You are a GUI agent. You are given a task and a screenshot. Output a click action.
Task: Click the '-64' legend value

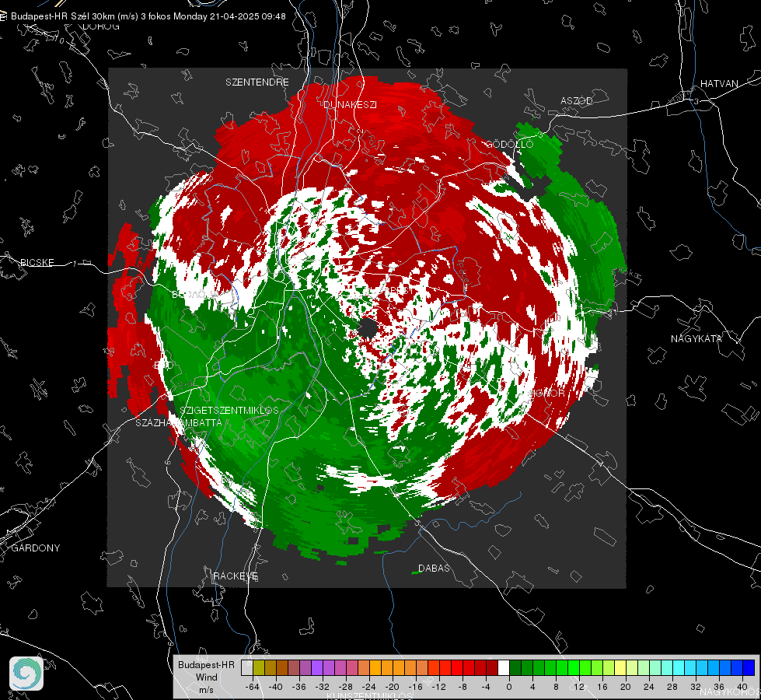pos(253,687)
